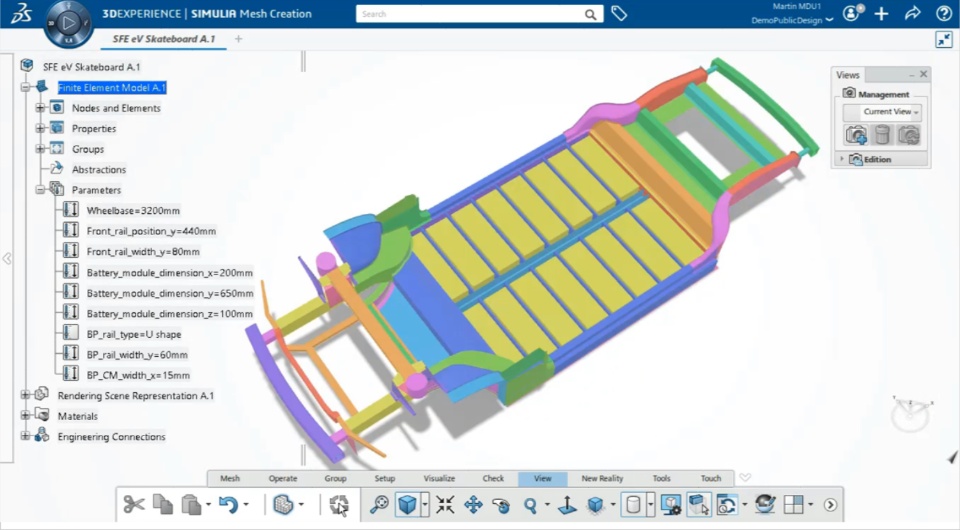
Task: Click the search magnifier button
Action: coord(590,14)
